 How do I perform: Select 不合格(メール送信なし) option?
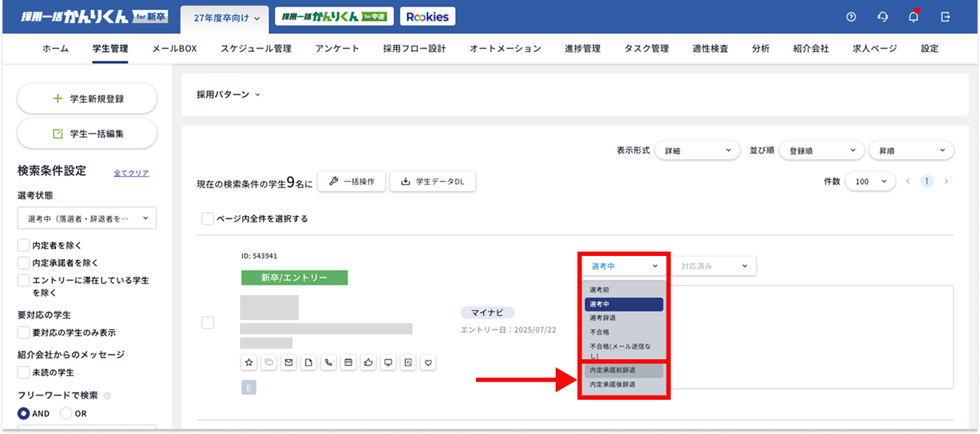click(x=624, y=351)
